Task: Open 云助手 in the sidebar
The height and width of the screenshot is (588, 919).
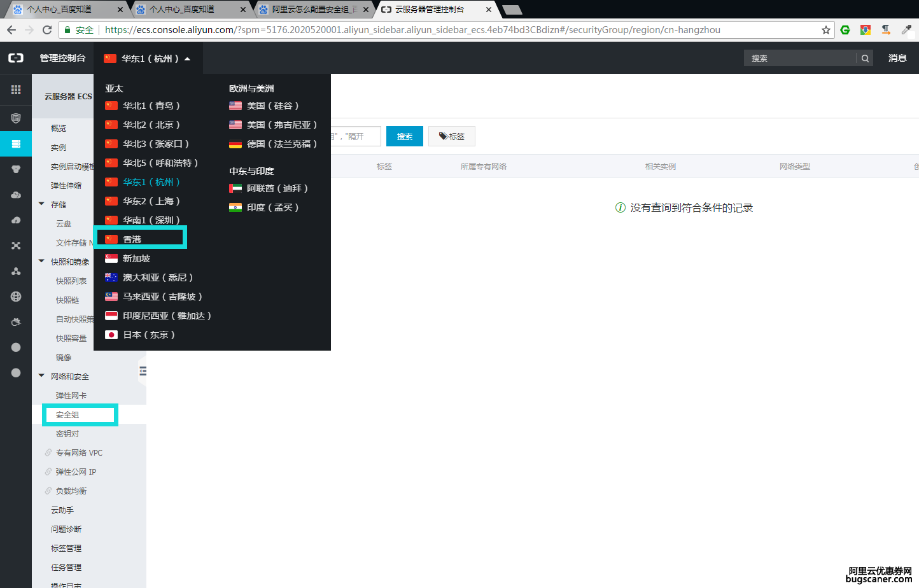Action: coord(62,510)
